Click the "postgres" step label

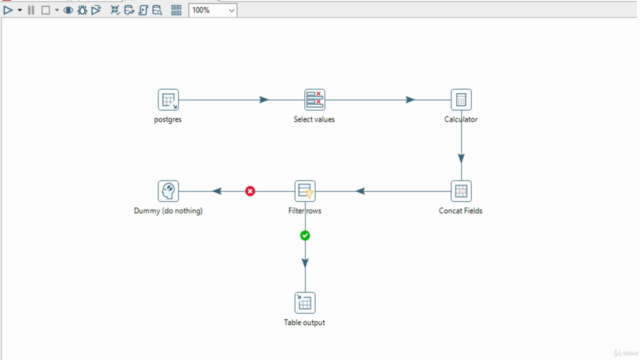click(x=168, y=120)
